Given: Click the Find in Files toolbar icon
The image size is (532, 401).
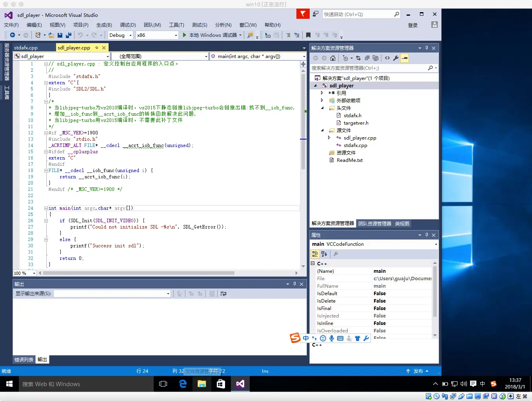Looking at the screenshot, I should [x=250, y=35].
